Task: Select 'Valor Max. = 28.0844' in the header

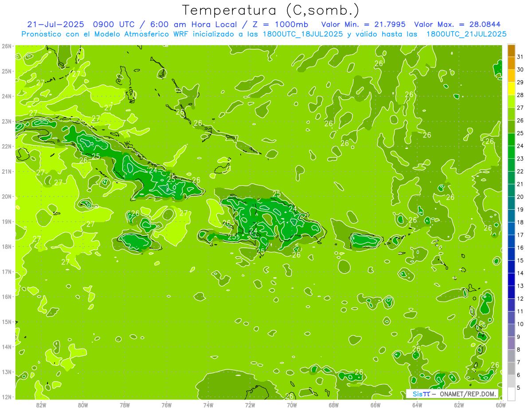Action: 458,24
